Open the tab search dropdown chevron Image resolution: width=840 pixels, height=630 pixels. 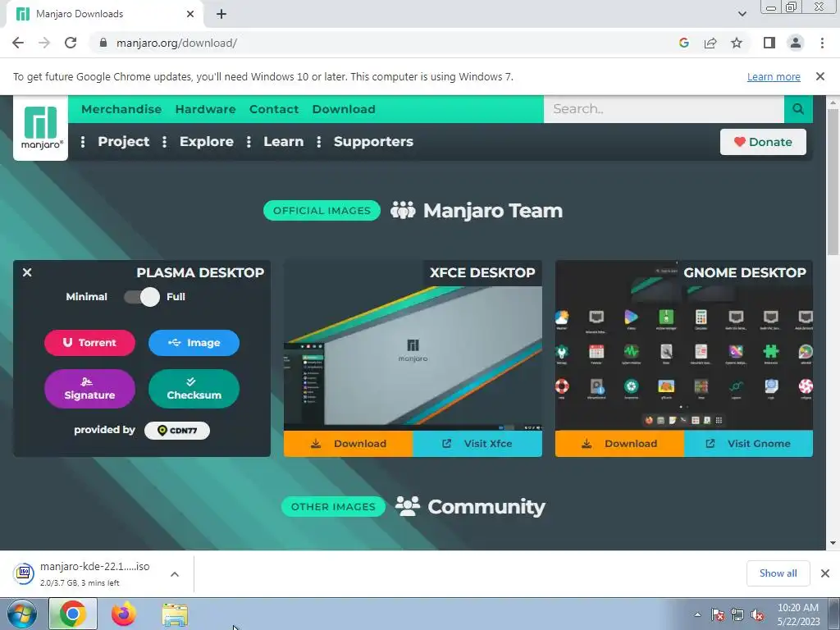pos(742,14)
